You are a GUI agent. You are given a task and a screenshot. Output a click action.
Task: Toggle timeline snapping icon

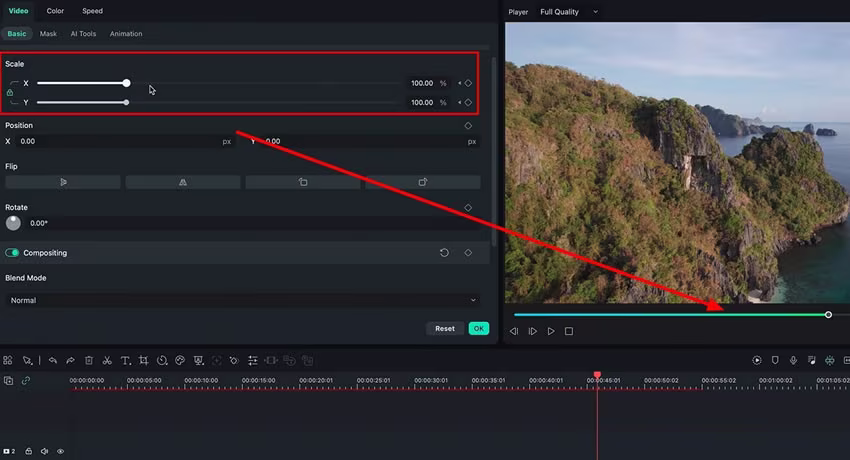(829, 360)
